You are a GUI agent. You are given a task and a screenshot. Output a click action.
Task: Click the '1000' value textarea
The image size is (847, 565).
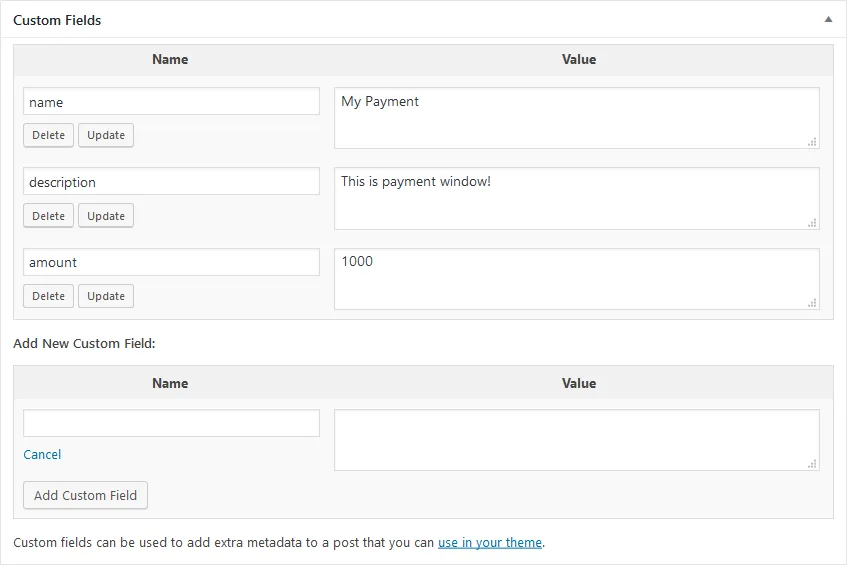(576, 279)
